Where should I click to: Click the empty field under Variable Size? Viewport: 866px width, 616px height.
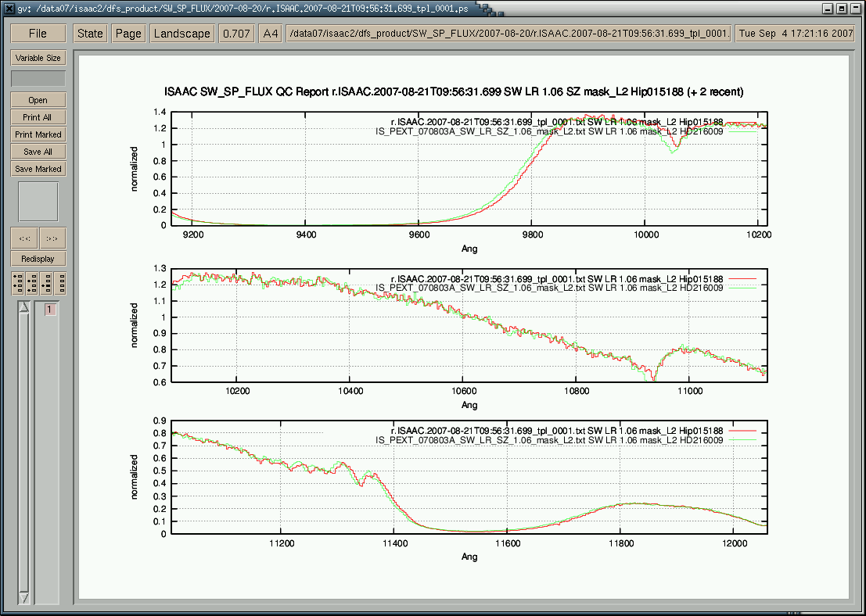coord(38,78)
